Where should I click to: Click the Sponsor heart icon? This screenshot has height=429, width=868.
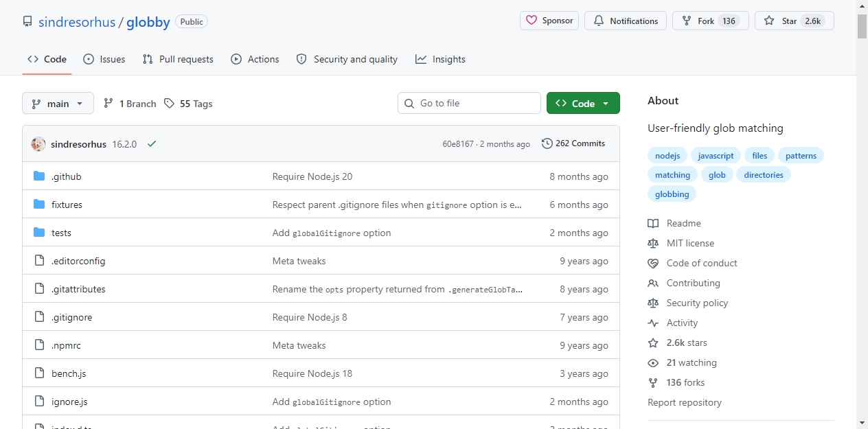(x=531, y=21)
